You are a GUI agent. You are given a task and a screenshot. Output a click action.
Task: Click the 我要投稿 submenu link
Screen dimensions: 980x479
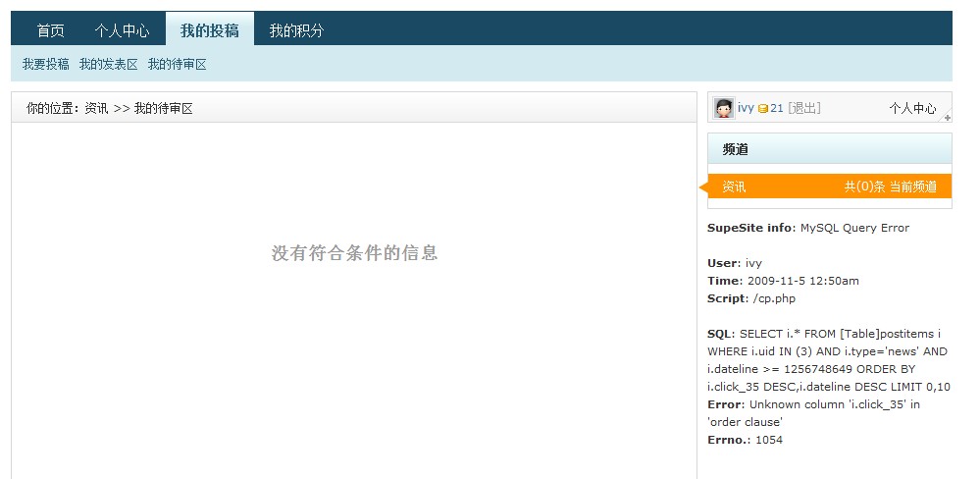(x=46, y=64)
